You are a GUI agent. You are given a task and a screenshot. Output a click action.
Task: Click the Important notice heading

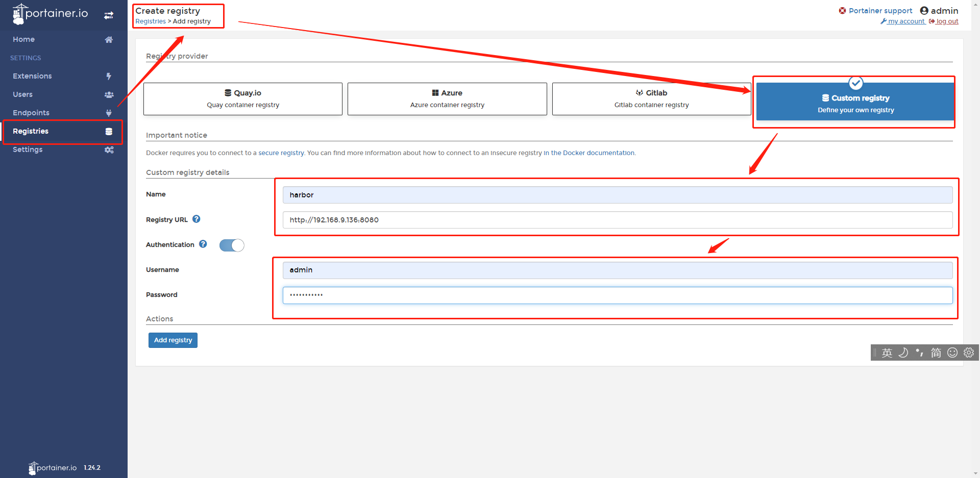pyautogui.click(x=177, y=135)
